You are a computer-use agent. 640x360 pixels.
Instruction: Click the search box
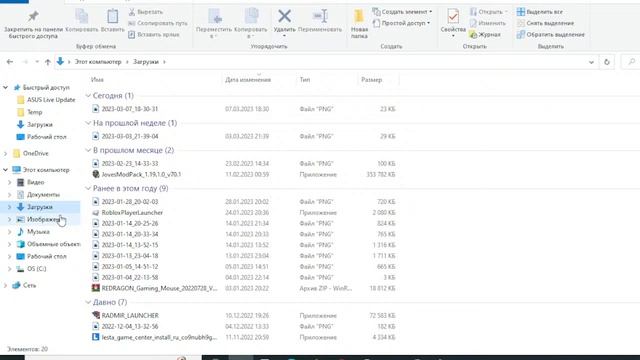click(630, 62)
